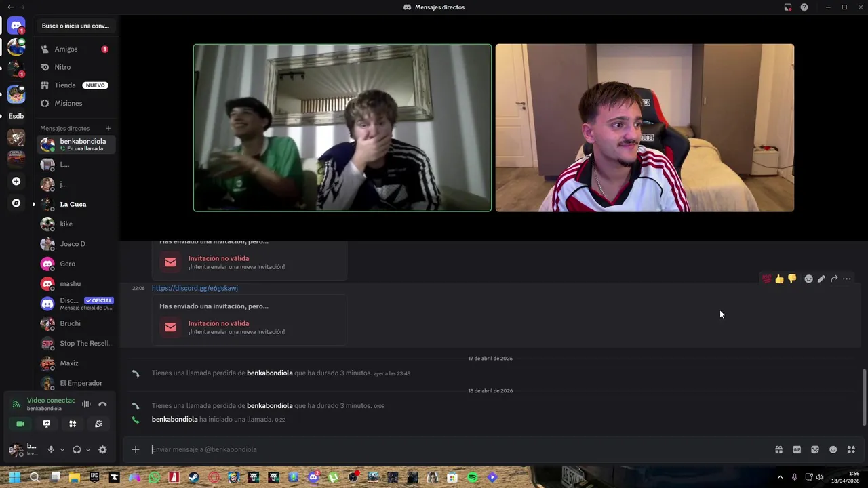The height and width of the screenshot is (488, 868).
Task: Open the official Discord message
Action: tap(76, 304)
